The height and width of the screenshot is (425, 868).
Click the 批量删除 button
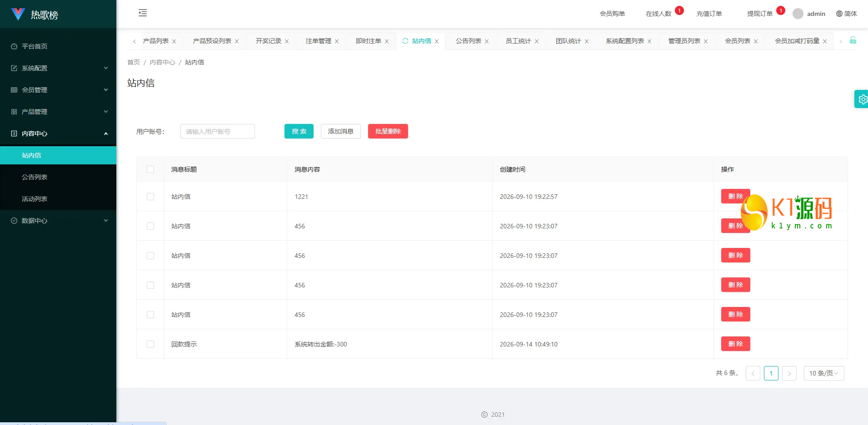pyautogui.click(x=388, y=131)
